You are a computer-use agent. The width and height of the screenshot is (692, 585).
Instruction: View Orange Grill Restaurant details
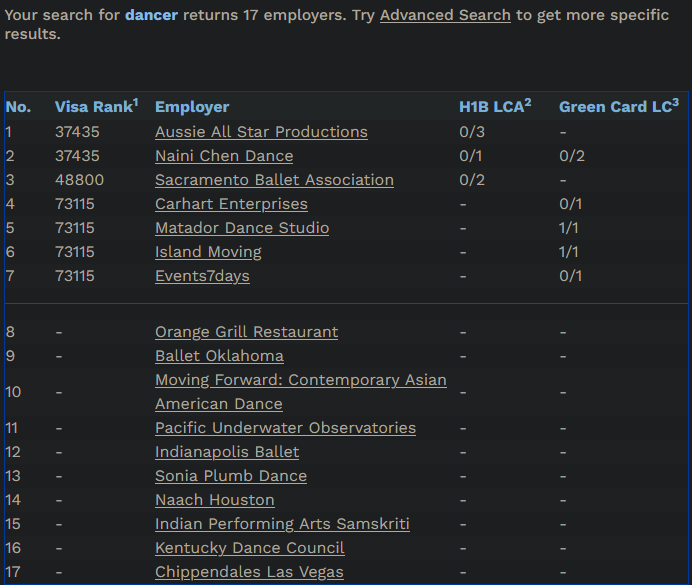click(247, 332)
